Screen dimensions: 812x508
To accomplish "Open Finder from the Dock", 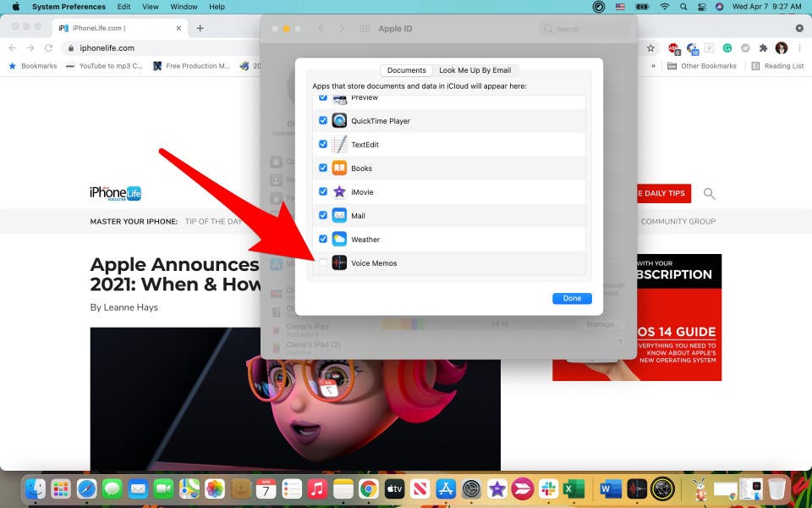I will [x=36, y=489].
